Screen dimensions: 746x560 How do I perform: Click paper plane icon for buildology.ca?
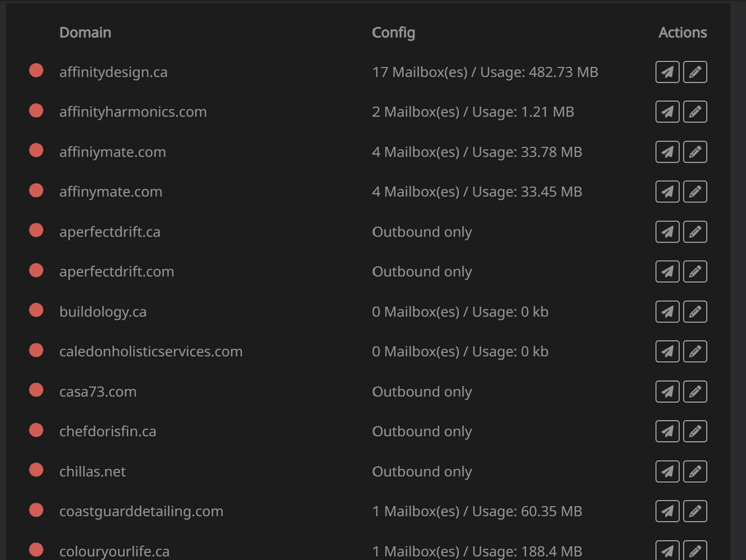tap(667, 312)
